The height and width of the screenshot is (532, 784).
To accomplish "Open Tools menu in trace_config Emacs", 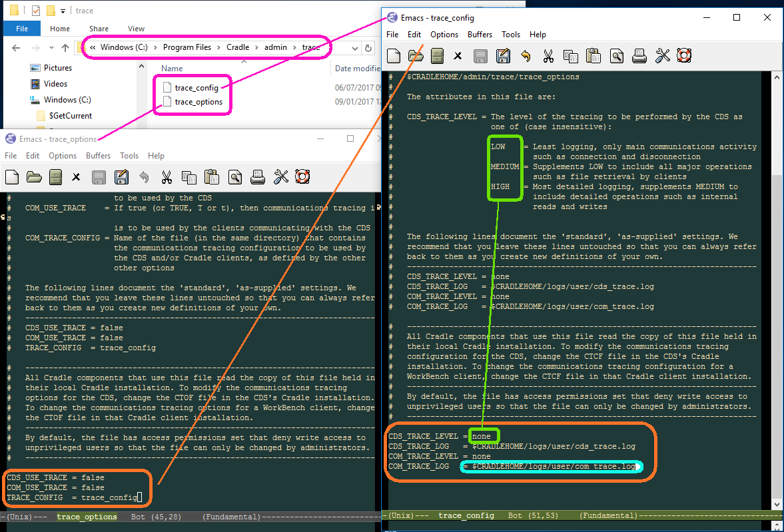I will (511, 35).
